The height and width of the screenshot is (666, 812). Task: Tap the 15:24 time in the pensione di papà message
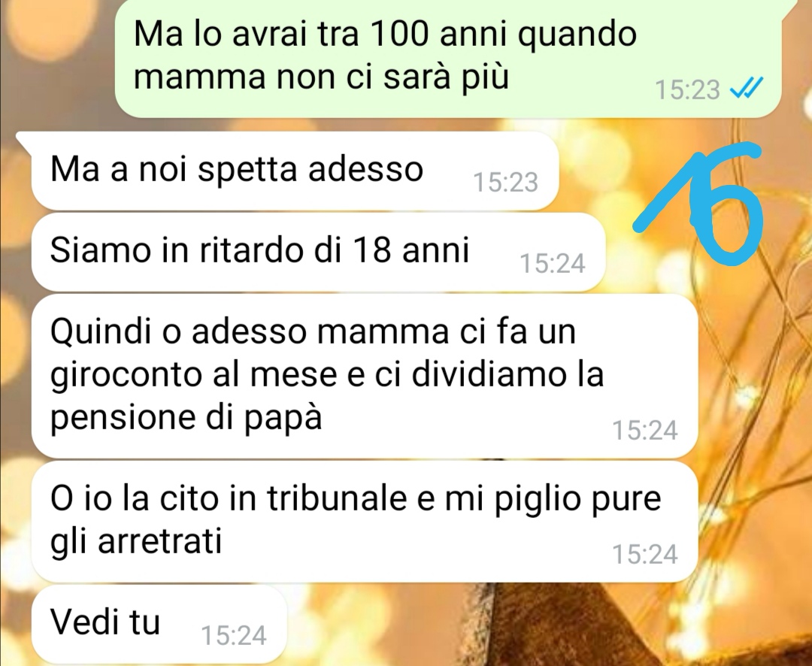(x=645, y=431)
